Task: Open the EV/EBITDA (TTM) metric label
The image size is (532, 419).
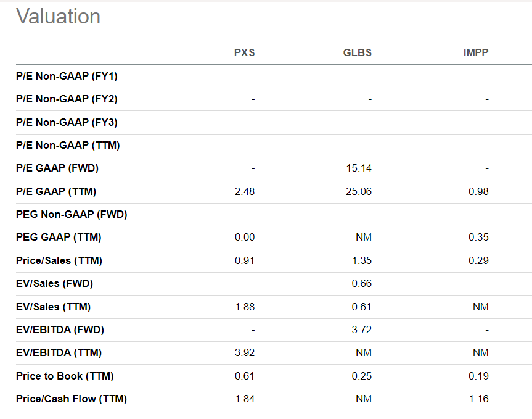Action: point(59,353)
